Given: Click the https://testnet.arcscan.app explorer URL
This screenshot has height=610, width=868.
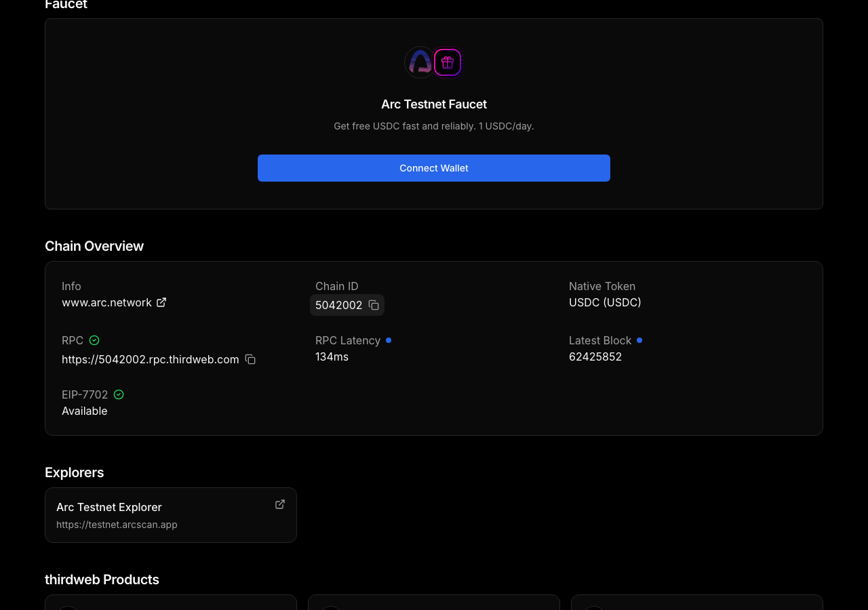Looking at the screenshot, I should 117,525.
